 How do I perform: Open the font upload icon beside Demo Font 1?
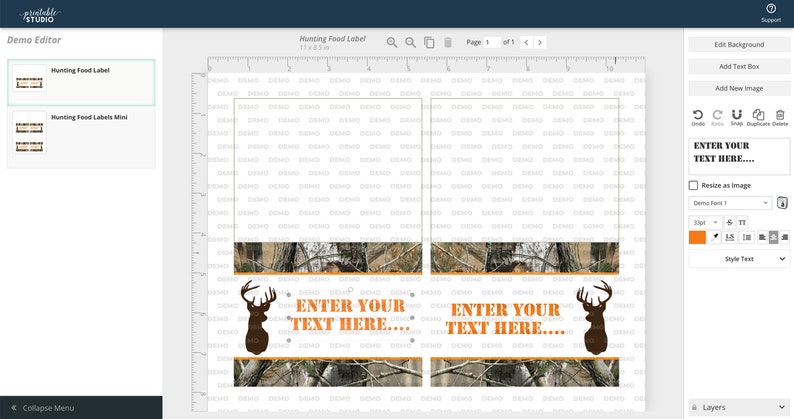782,203
